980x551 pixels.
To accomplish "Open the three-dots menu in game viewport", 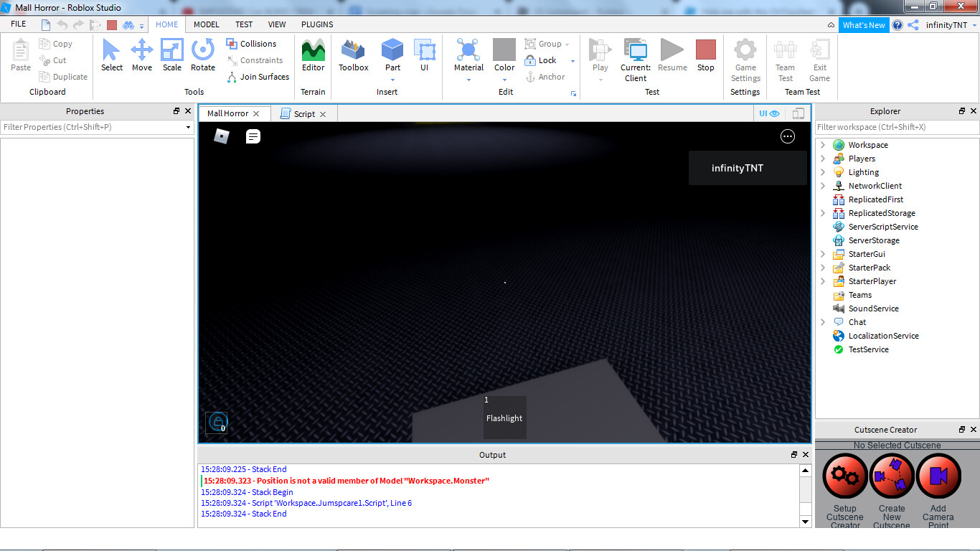I will tap(788, 136).
